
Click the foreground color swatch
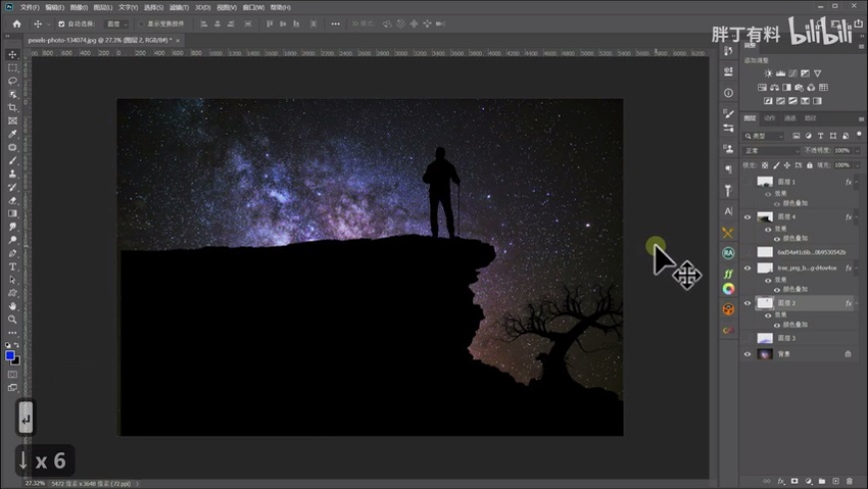9,355
